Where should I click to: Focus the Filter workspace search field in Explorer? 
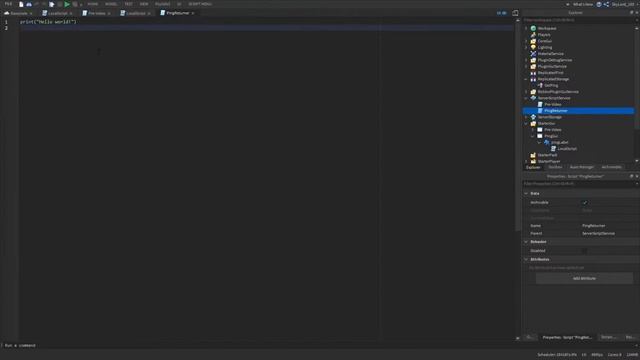pyautogui.click(x=578, y=20)
